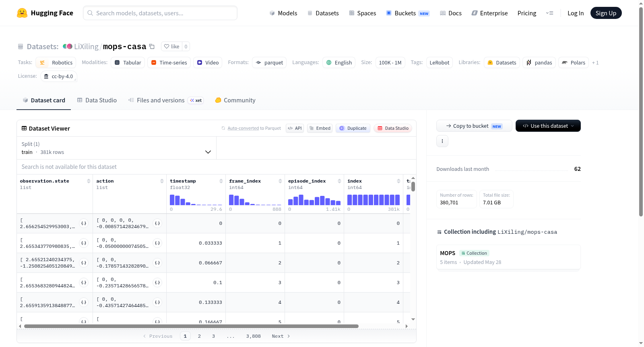Screen dimensions: 644x347
Task: Open the Spaces menu item
Action: point(363,13)
